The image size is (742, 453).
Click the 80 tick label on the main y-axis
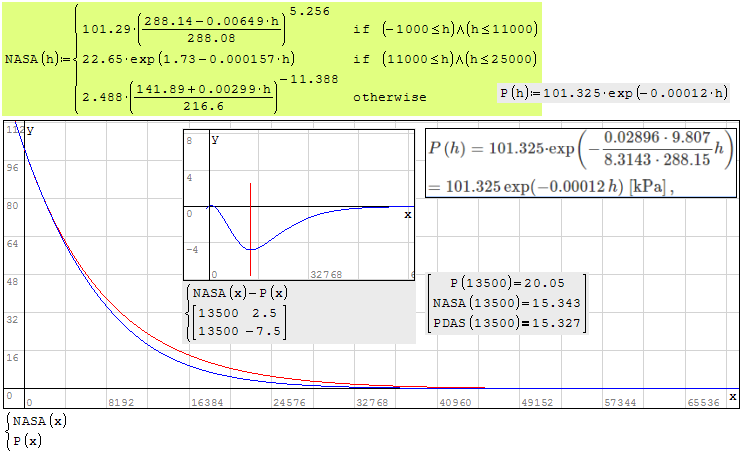[10, 206]
